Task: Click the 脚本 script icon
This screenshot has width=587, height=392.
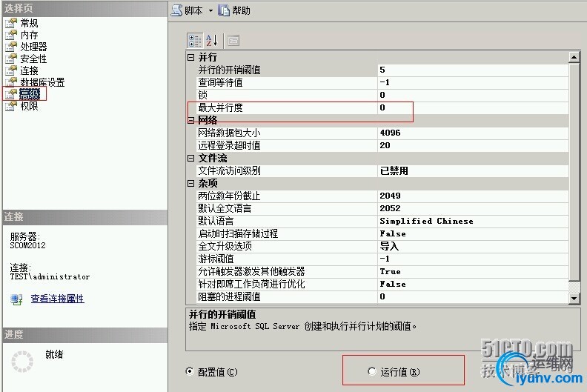Action: tap(176, 10)
